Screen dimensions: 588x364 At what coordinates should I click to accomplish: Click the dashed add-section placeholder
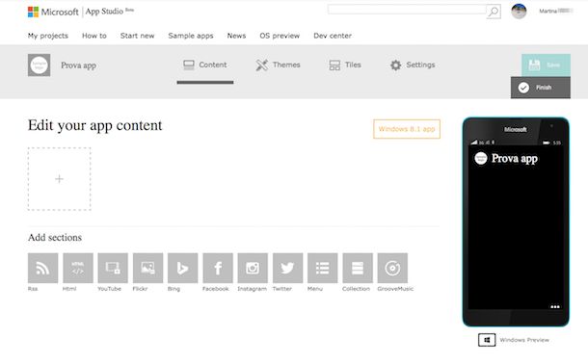pos(59,179)
